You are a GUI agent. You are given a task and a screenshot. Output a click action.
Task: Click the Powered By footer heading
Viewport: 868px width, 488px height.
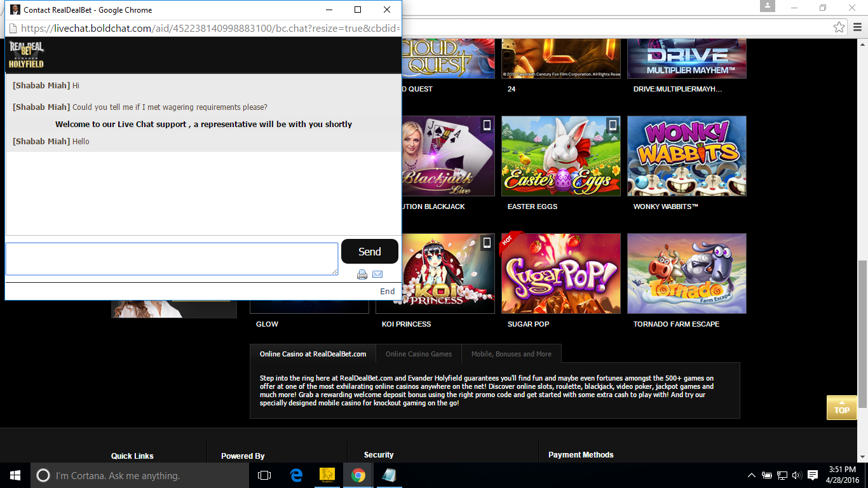(243, 456)
